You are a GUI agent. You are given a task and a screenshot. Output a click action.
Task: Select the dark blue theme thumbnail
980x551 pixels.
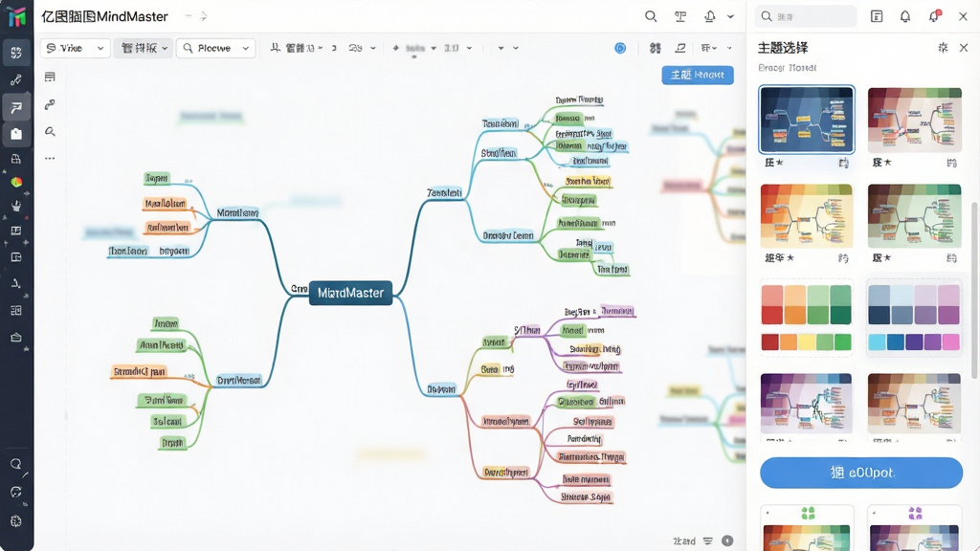806,120
